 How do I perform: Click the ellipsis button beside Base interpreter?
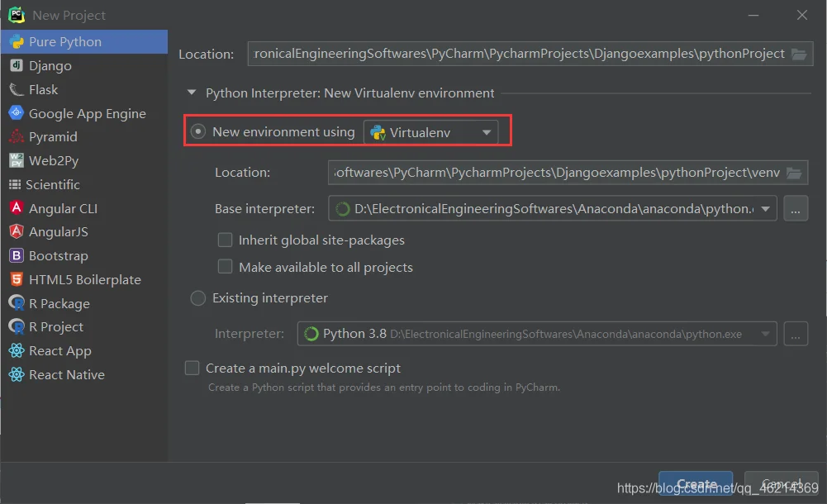796,209
